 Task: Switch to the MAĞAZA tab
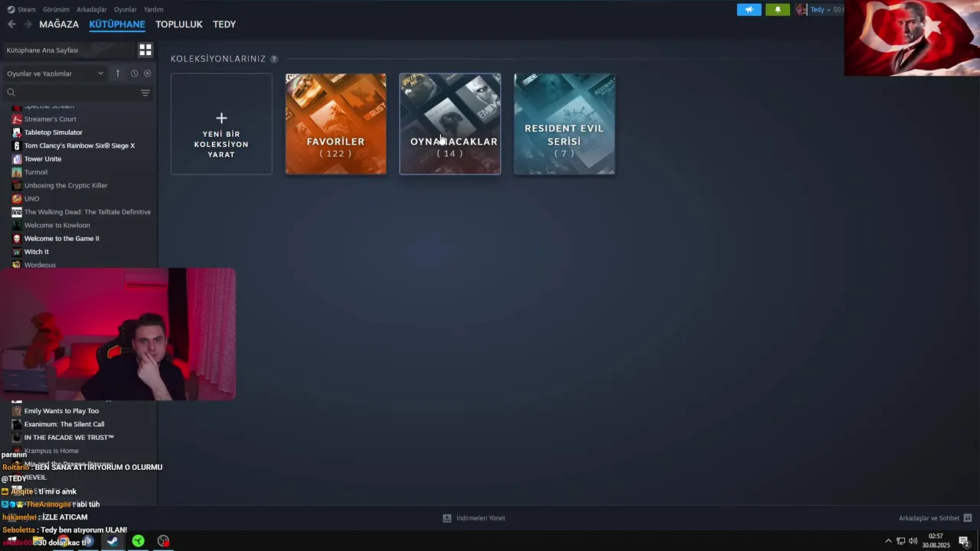(59, 24)
